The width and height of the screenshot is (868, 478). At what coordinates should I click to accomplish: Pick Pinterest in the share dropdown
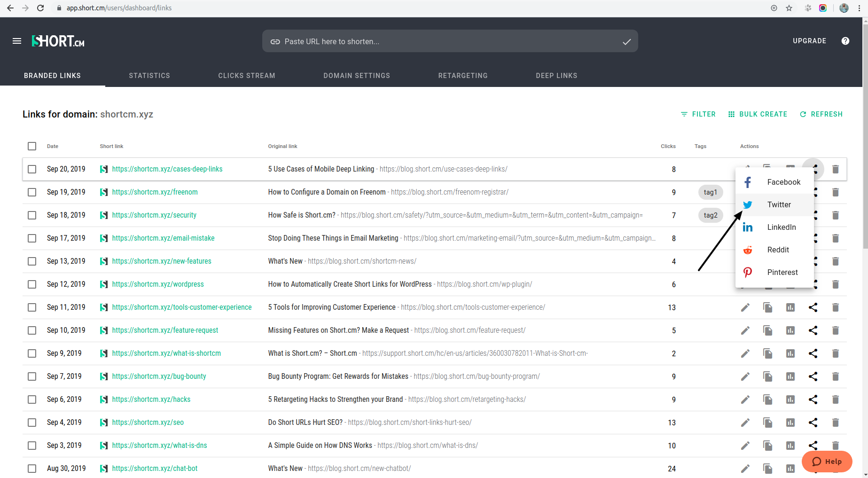(774, 272)
